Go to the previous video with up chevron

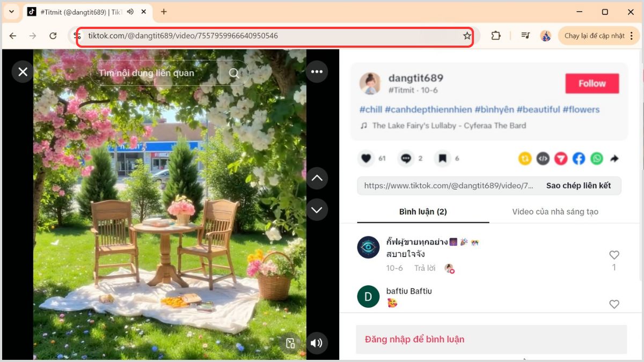coord(317,178)
